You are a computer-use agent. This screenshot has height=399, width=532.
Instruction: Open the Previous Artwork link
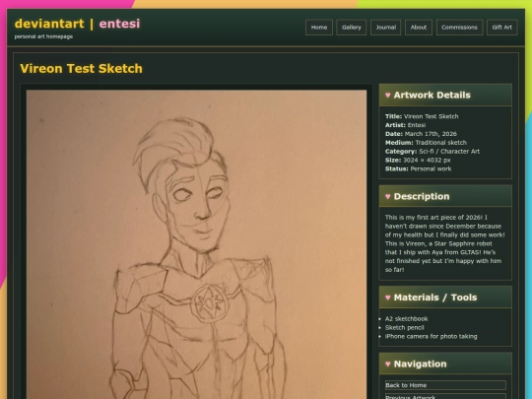pyautogui.click(x=445, y=396)
